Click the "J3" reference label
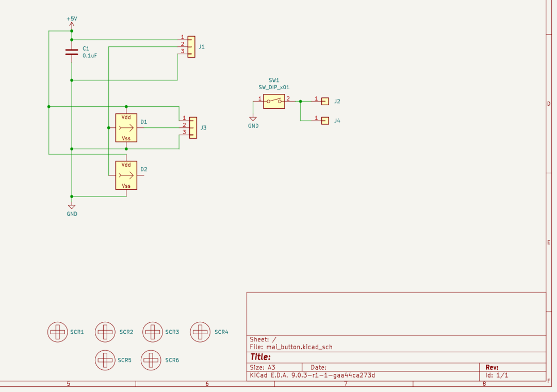 pos(203,127)
